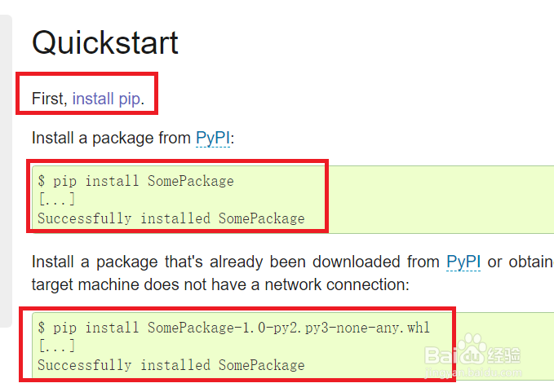The height and width of the screenshot is (392, 554).
Task: Open the "install pip" link
Action: click(x=106, y=99)
